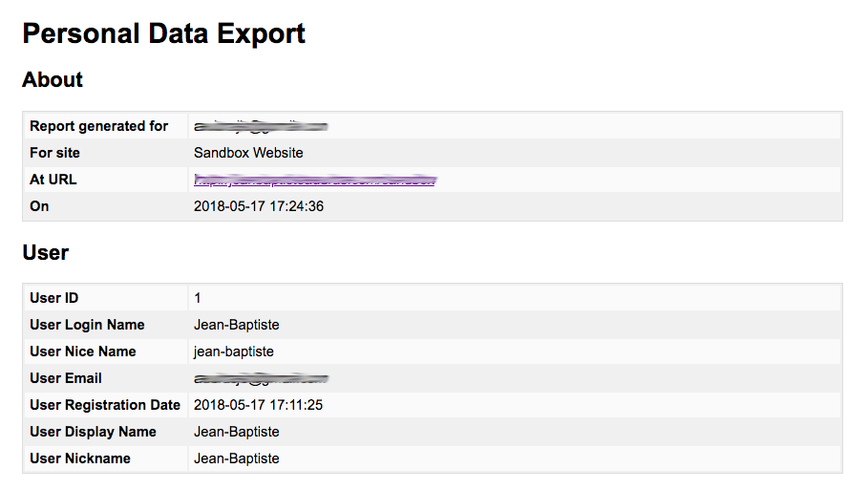The image size is (868, 490).
Task: Select the User Email label
Action: pyautogui.click(x=66, y=378)
